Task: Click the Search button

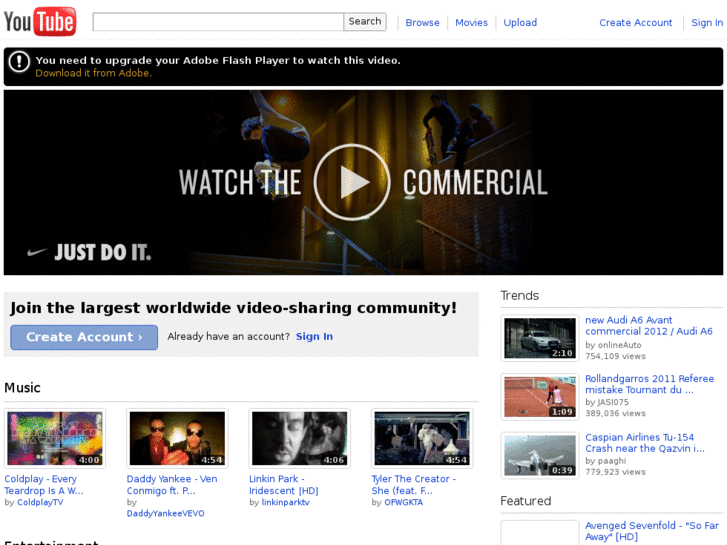Action: (365, 22)
